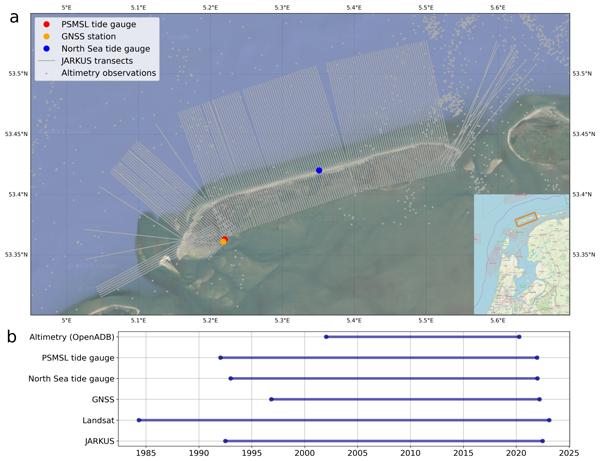The height and width of the screenshot is (461, 600).
Task: Click the end point of the Landsat bar
Action: coord(549,420)
